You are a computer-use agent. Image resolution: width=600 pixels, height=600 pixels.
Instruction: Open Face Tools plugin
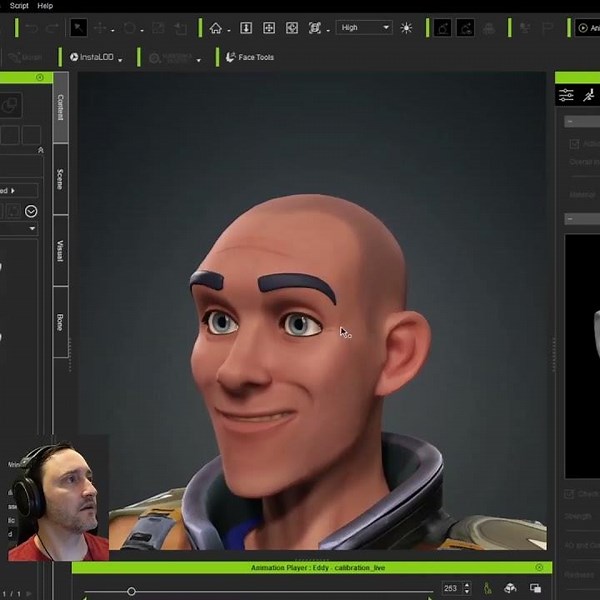pos(250,57)
